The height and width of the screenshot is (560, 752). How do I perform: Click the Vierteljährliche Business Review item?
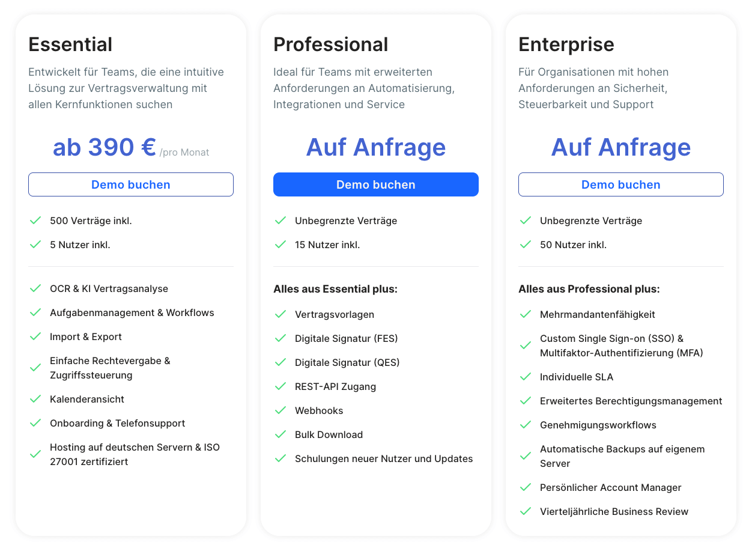(x=614, y=511)
